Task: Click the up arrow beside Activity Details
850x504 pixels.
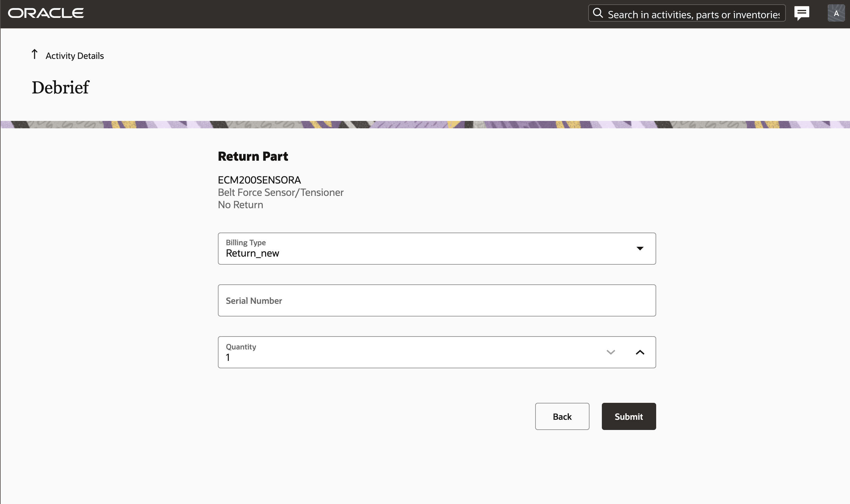Action: pos(34,54)
